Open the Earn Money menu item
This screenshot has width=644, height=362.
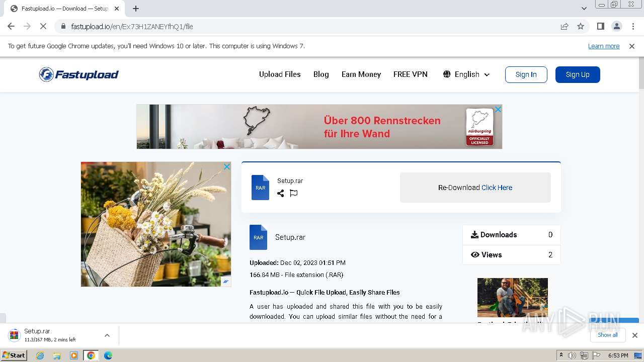pos(361,74)
